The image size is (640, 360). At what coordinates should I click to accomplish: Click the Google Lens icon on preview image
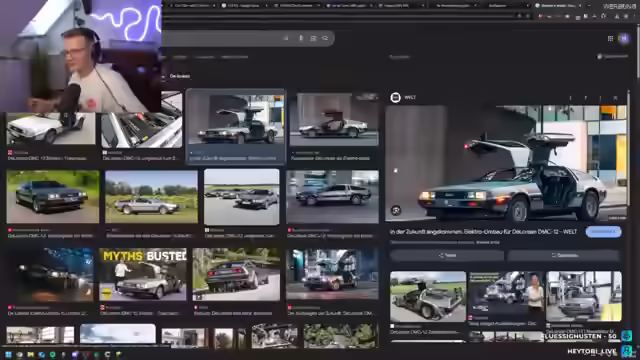point(396,210)
